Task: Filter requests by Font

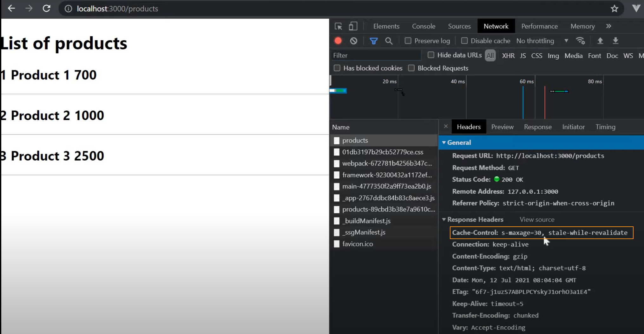Action: coord(595,56)
